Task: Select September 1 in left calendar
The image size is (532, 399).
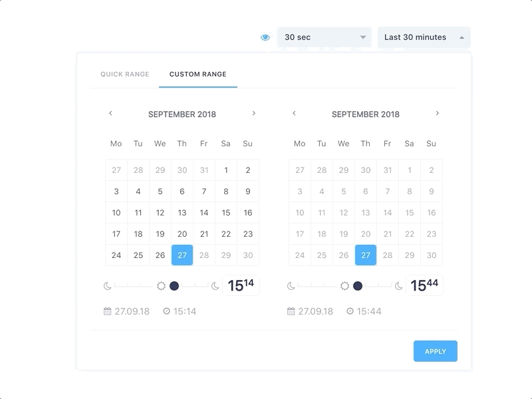Action: click(x=226, y=170)
